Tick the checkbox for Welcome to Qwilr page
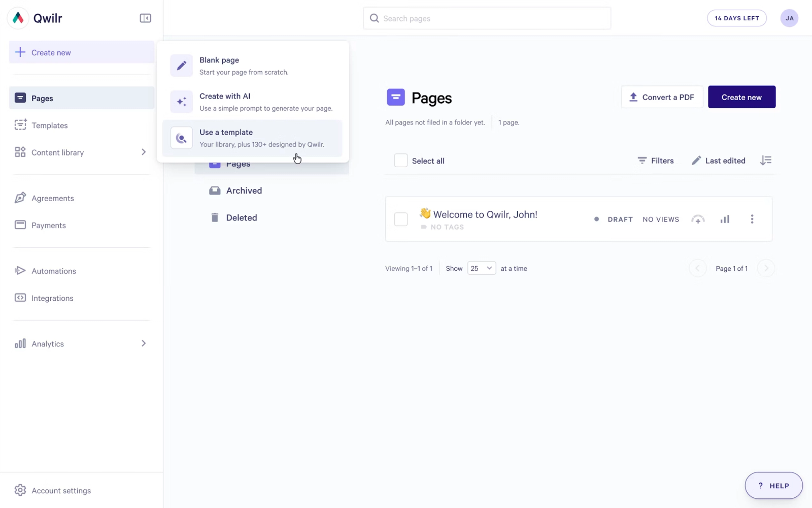Viewport: 812px width, 508px height. pyautogui.click(x=401, y=219)
